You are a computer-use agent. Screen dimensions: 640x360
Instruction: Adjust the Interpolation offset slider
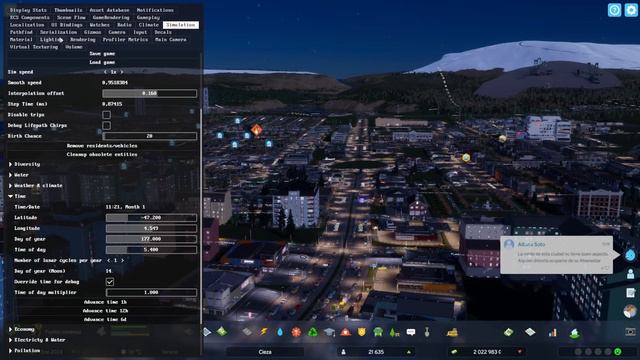click(149, 93)
